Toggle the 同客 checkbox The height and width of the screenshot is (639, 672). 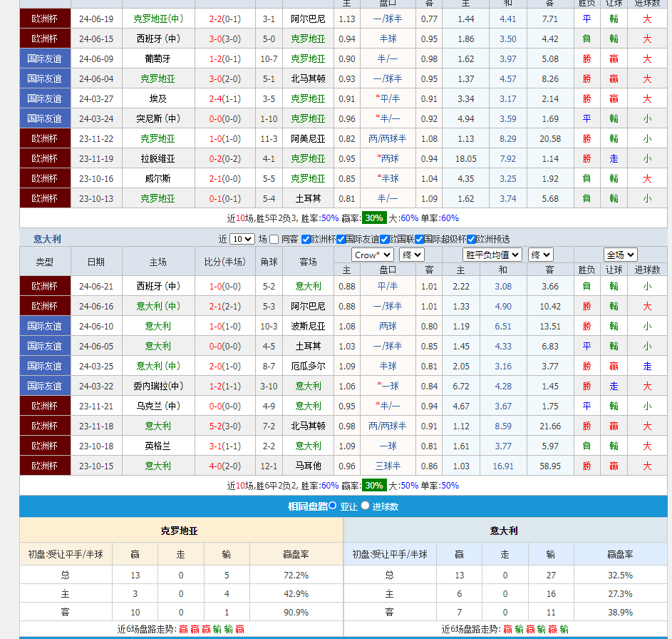274,240
